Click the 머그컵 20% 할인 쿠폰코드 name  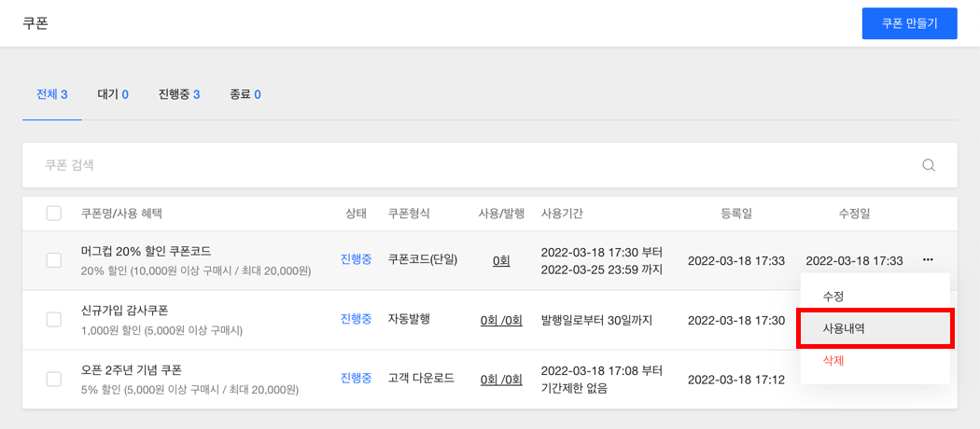tap(147, 251)
